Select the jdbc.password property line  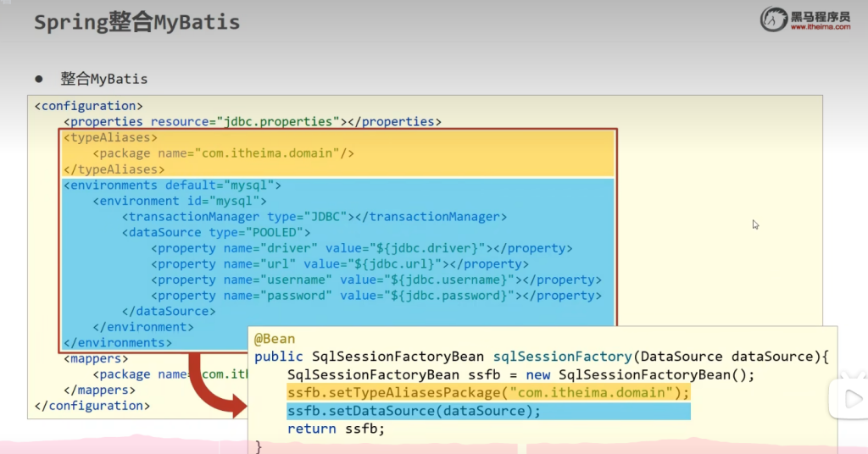pyautogui.click(x=376, y=296)
